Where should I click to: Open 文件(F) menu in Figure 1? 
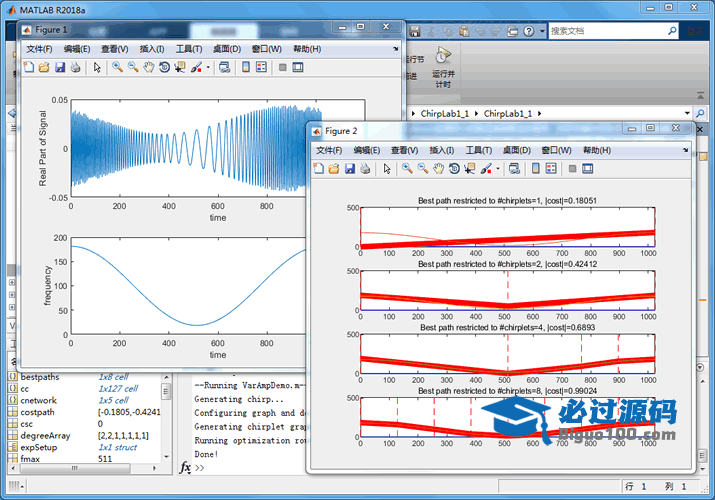tap(39, 49)
